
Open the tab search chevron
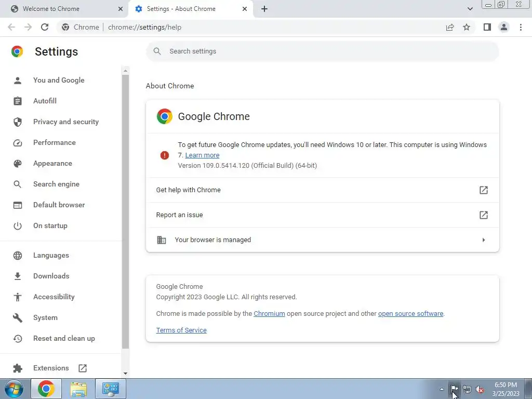470,9
